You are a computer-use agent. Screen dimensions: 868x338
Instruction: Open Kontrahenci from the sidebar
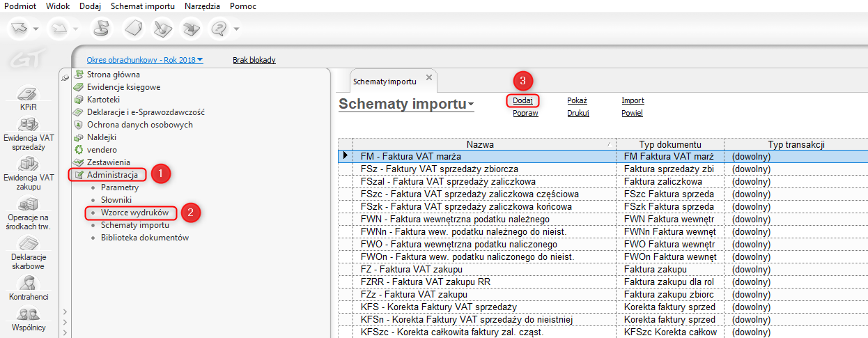(29, 288)
